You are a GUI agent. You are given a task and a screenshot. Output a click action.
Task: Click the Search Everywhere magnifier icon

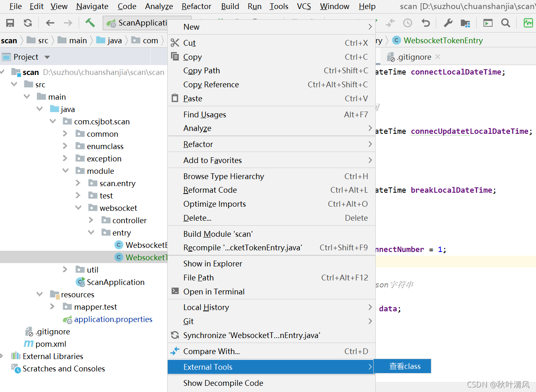click(506, 23)
